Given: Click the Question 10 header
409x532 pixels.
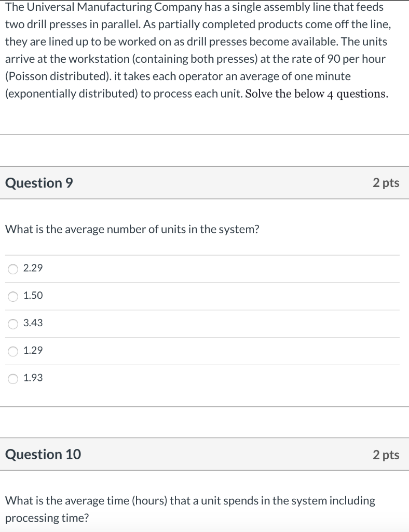Looking at the screenshot, I should click(x=44, y=455).
